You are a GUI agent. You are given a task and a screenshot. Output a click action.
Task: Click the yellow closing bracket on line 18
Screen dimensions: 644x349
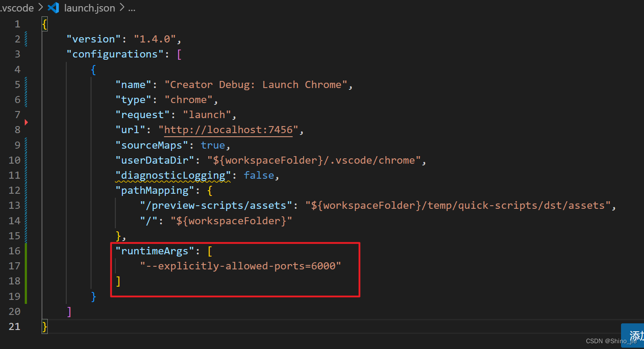(118, 281)
